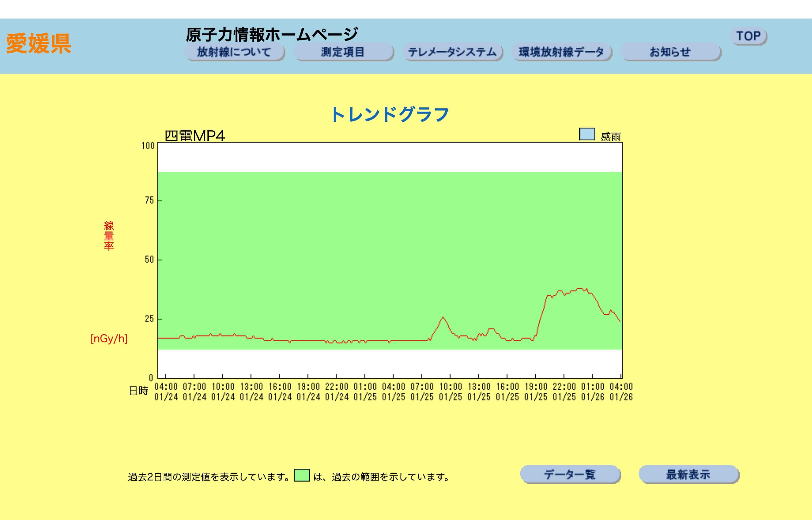Click the 22:00 01/24 time label

tap(336, 392)
